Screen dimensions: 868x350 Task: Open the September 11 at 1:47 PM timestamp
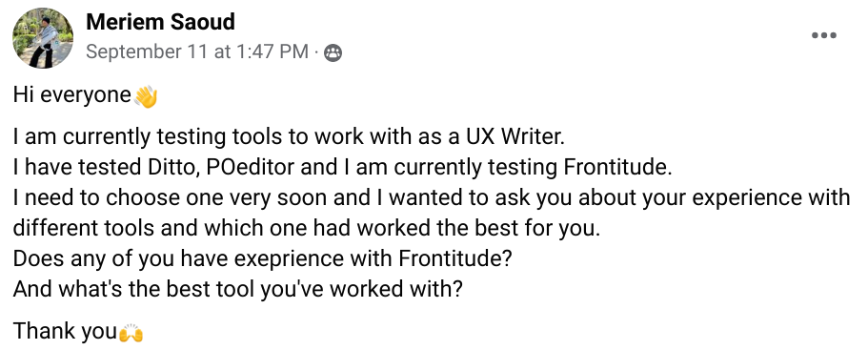click(197, 51)
